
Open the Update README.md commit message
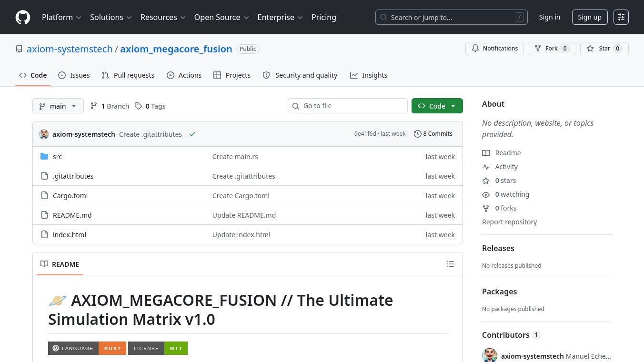tap(244, 215)
